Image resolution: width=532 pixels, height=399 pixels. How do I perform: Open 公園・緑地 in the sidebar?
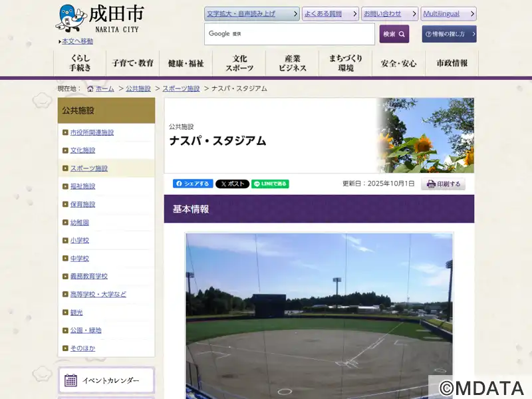point(86,330)
